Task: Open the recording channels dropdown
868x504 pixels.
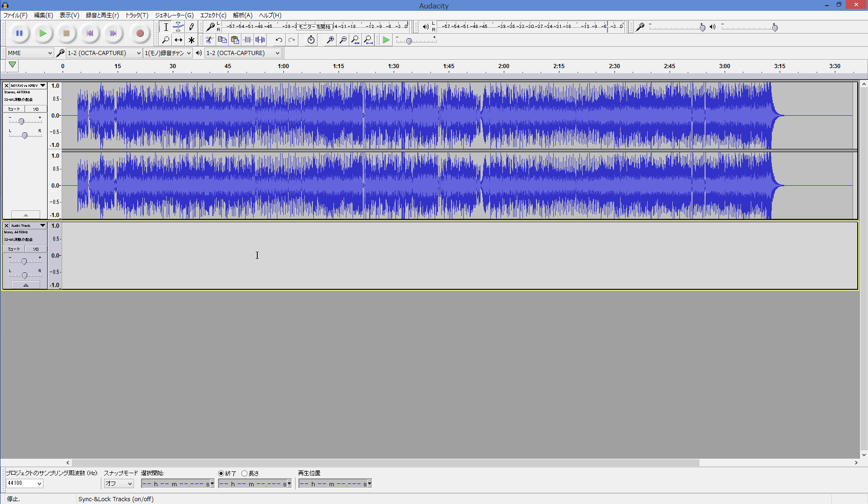Action: point(168,53)
